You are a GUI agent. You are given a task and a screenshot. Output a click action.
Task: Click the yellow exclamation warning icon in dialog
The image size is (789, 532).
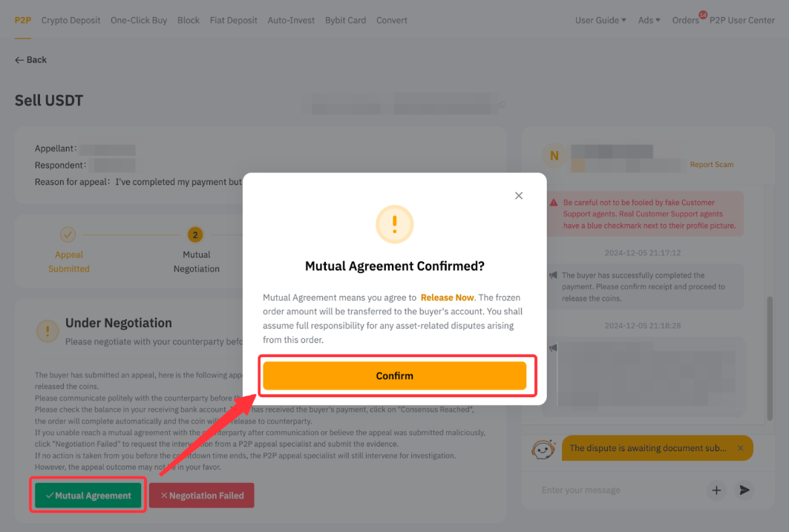pyautogui.click(x=395, y=224)
